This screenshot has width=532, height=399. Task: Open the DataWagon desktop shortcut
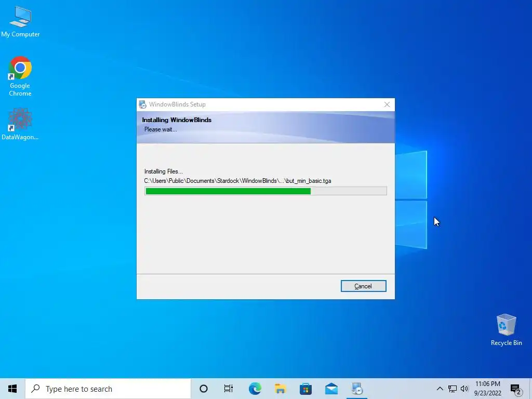coord(20,124)
